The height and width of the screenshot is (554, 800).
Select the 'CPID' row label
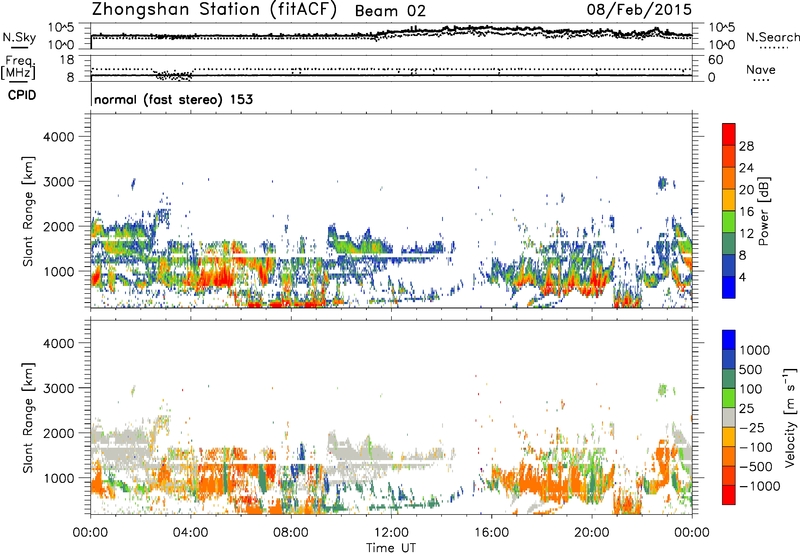point(22,95)
